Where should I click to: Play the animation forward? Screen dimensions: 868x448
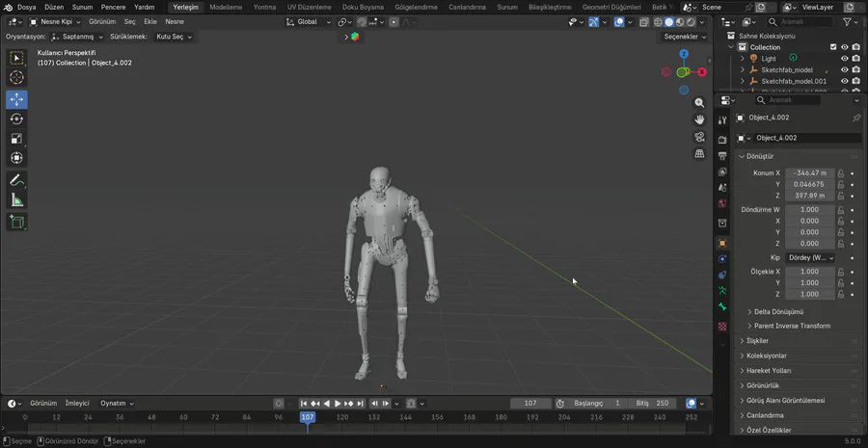click(338, 404)
